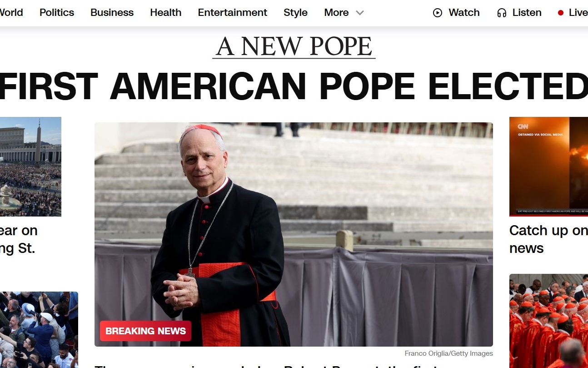Open the 'Catch up on' news link
Viewport: 588px width, 368px height.
[548, 239]
